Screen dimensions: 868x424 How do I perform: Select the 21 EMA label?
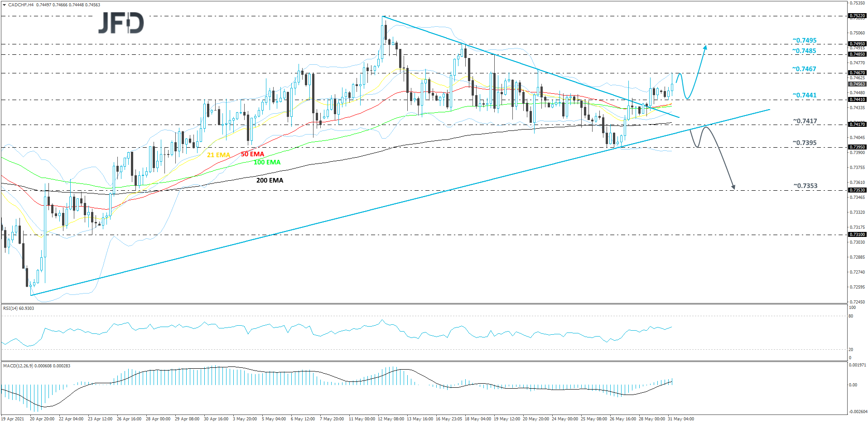tap(218, 155)
